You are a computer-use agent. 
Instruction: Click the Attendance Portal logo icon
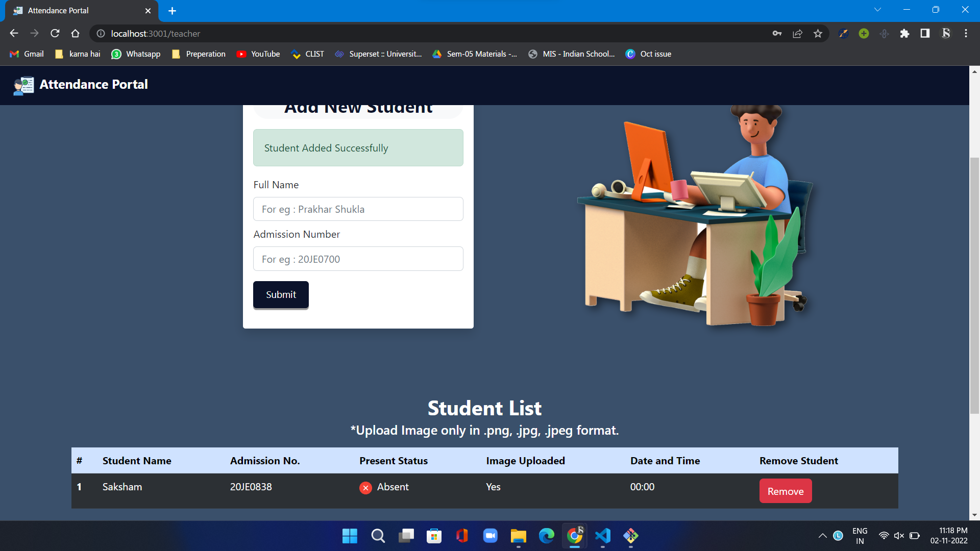(23, 85)
